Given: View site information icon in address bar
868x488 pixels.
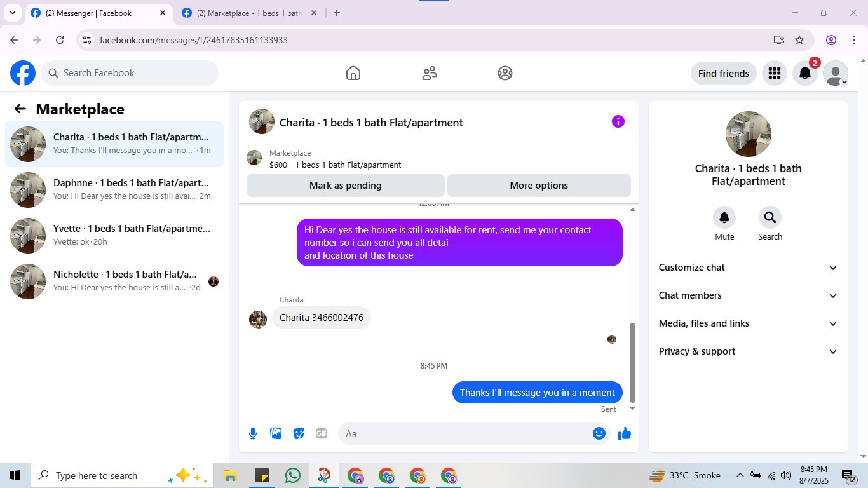Looking at the screenshot, I should point(87,40).
